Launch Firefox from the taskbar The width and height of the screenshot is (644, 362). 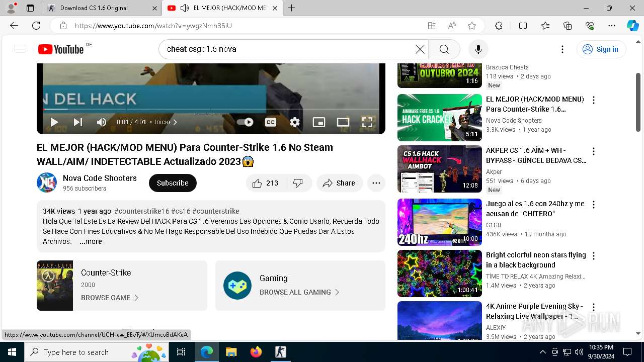click(x=256, y=352)
